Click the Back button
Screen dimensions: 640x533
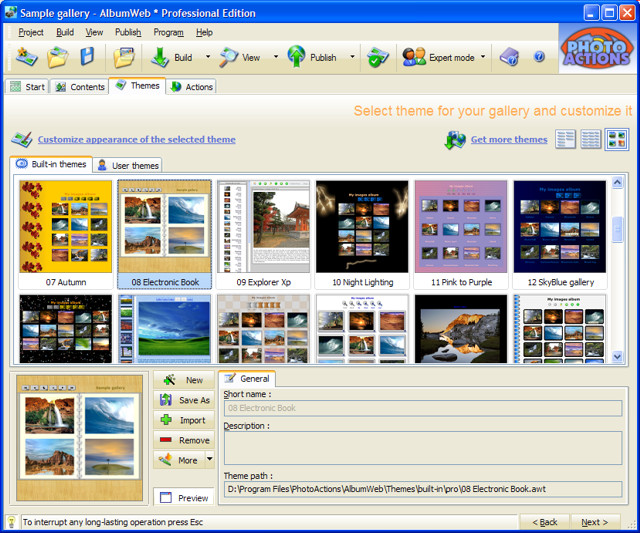pos(544,522)
